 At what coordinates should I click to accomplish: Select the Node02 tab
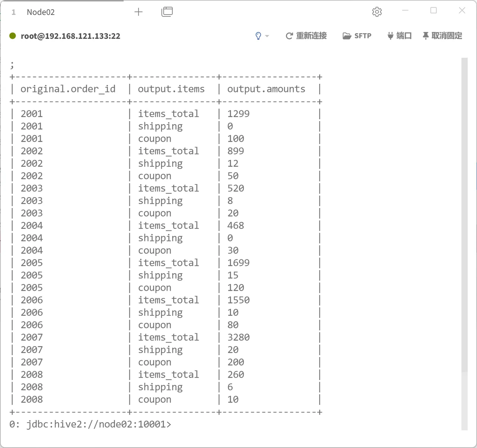pos(41,12)
